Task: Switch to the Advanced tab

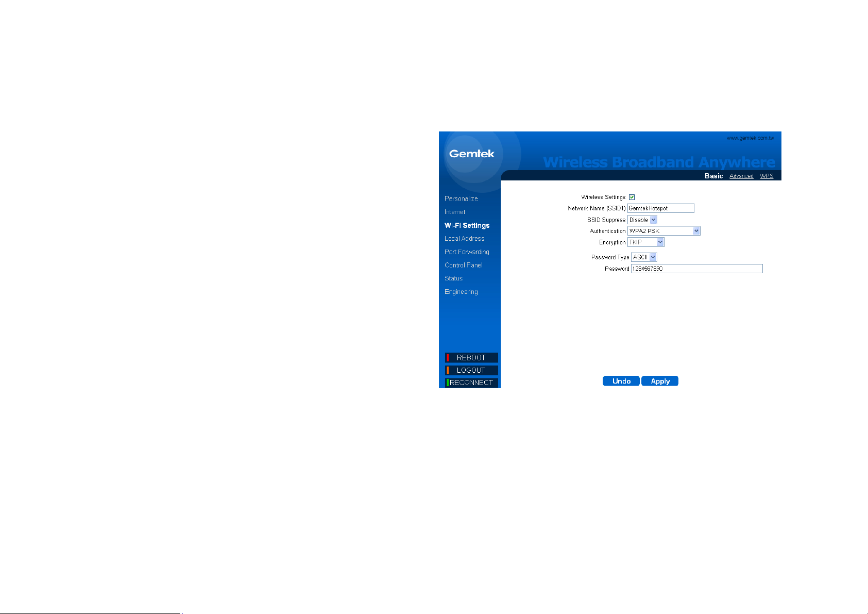Action: pyautogui.click(x=741, y=176)
